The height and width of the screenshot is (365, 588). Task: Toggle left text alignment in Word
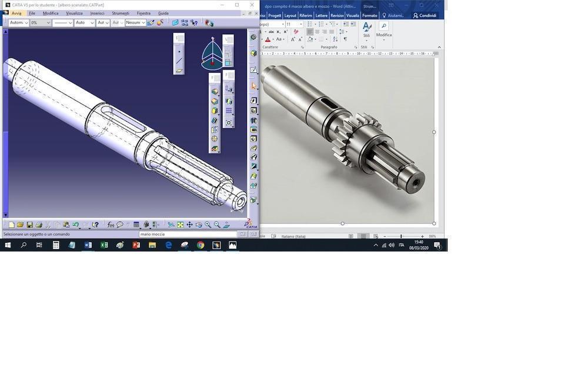[310, 32]
